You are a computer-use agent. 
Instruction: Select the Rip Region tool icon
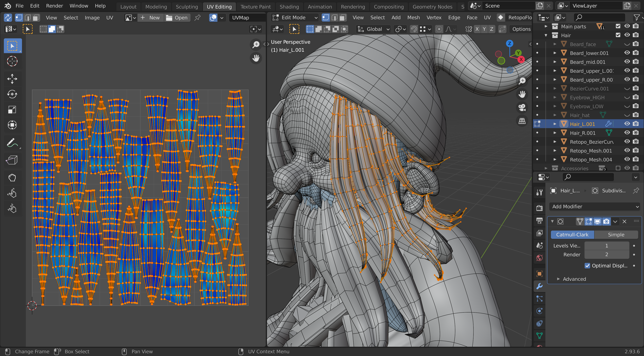click(12, 160)
